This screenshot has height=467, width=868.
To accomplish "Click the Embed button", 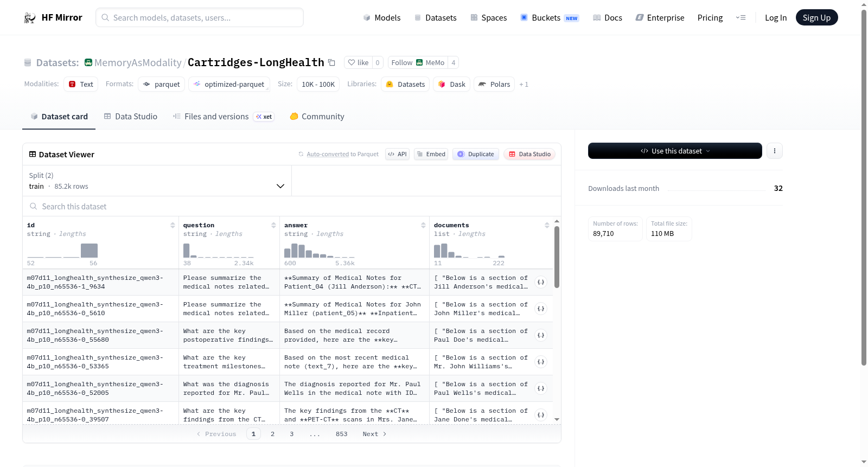I will (432, 154).
